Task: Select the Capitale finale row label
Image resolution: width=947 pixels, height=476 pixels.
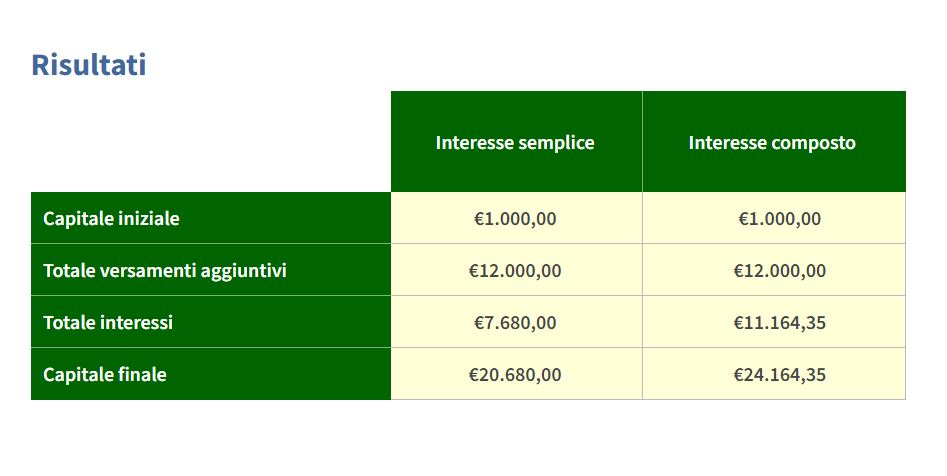Action: pos(105,375)
